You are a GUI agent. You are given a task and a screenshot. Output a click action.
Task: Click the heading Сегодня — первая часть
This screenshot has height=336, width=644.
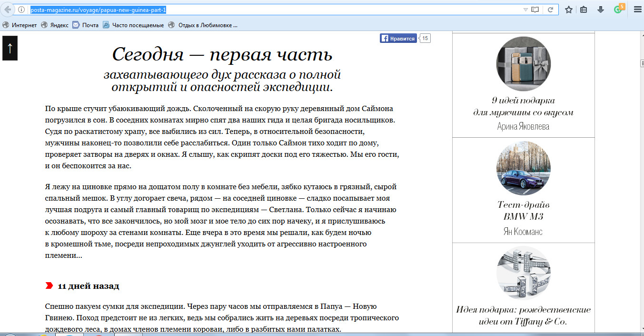pyautogui.click(x=222, y=54)
